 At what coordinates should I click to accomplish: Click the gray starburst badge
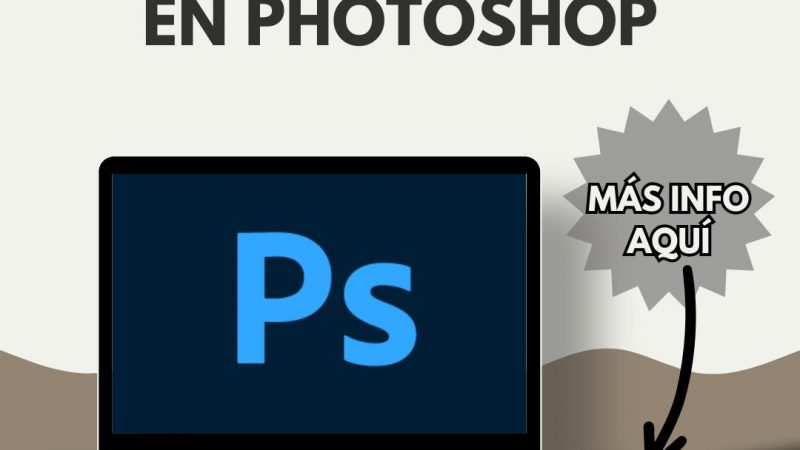click(668, 205)
